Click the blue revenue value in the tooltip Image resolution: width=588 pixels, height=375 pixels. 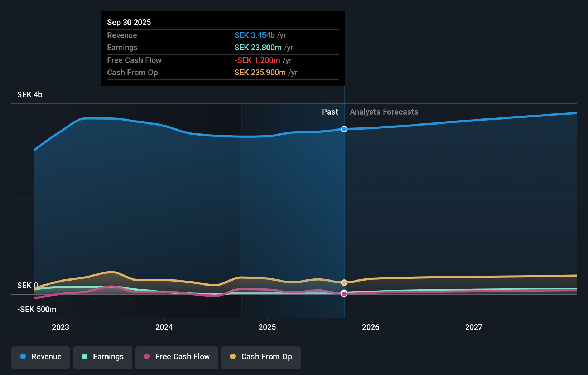pyautogui.click(x=254, y=35)
